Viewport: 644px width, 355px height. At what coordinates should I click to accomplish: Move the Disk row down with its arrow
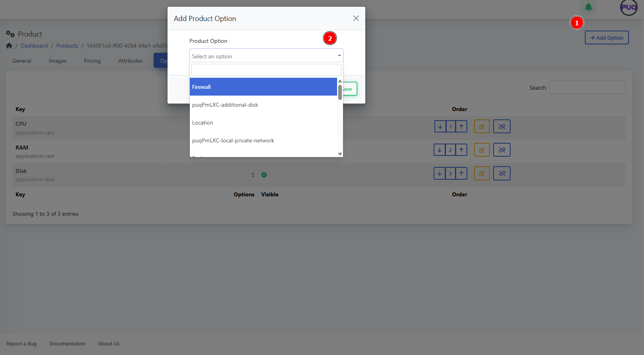coord(440,173)
